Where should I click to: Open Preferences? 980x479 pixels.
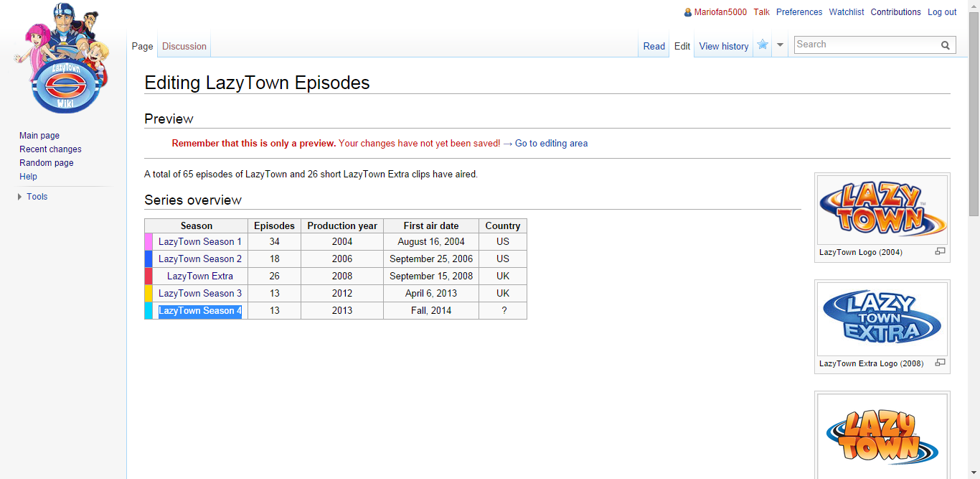pyautogui.click(x=799, y=12)
